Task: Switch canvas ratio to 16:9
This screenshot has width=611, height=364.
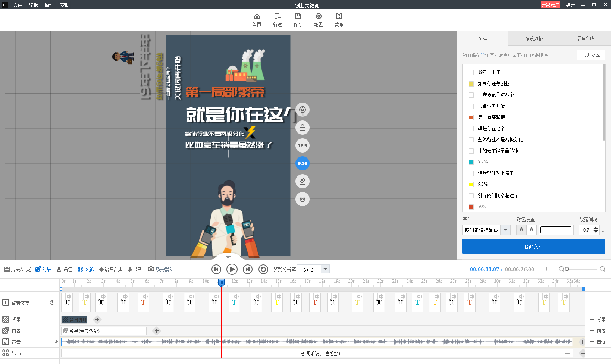Action: point(303,145)
